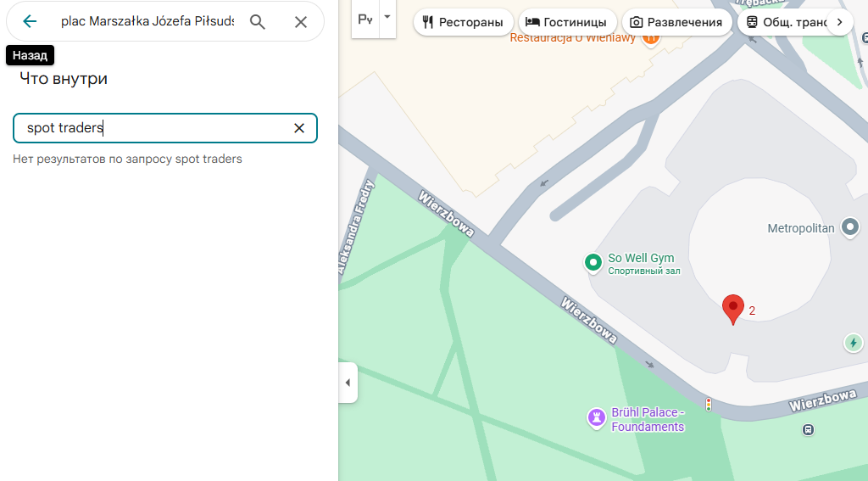868x481 pixels.
Task: Clear the 'spot traders' query text
Action: click(299, 128)
